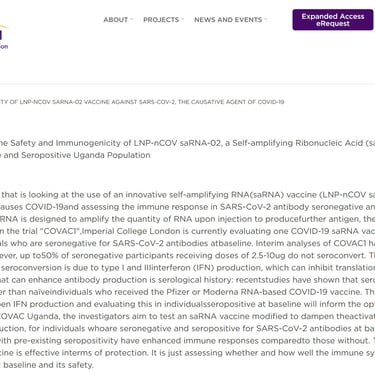Expand the NEWS AND EVENTS chevron
This screenshot has height=375, width=375.
coord(266,19)
